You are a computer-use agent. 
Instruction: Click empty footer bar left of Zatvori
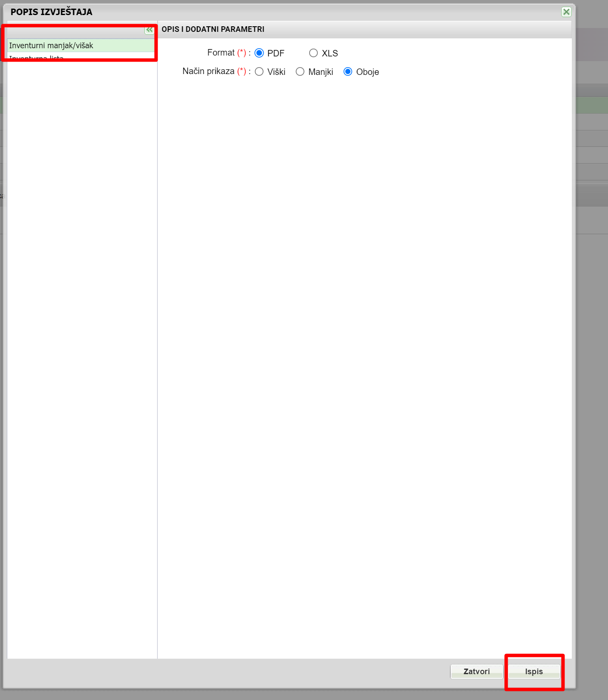pyautogui.click(x=224, y=672)
